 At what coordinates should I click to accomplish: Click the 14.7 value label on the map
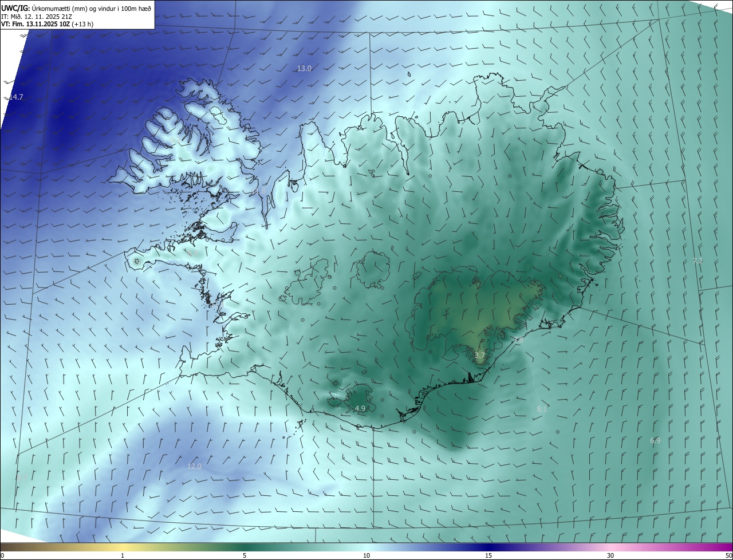(16, 97)
